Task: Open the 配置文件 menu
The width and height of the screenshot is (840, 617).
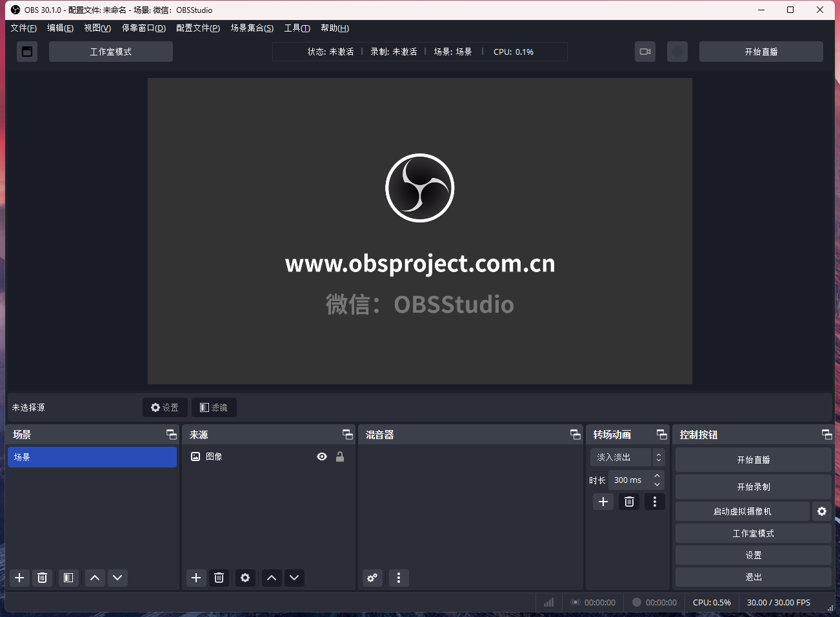Action: pyautogui.click(x=198, y=28)
